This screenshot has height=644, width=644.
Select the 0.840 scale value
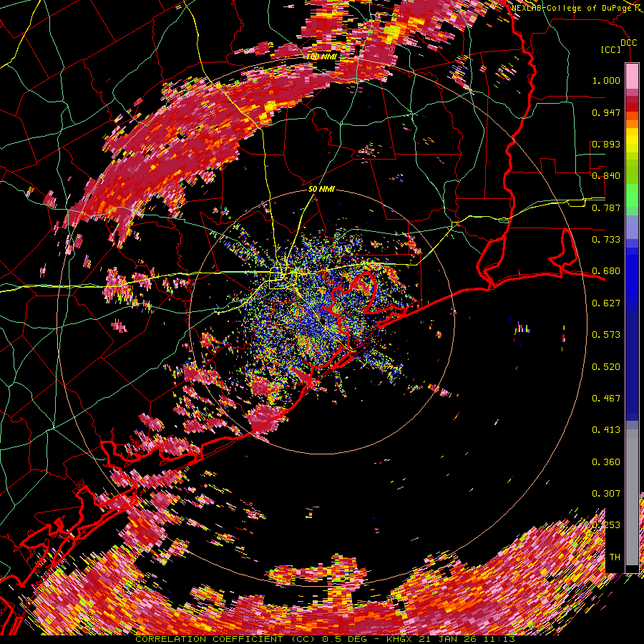pyautogui.click(x=606, y=176)
